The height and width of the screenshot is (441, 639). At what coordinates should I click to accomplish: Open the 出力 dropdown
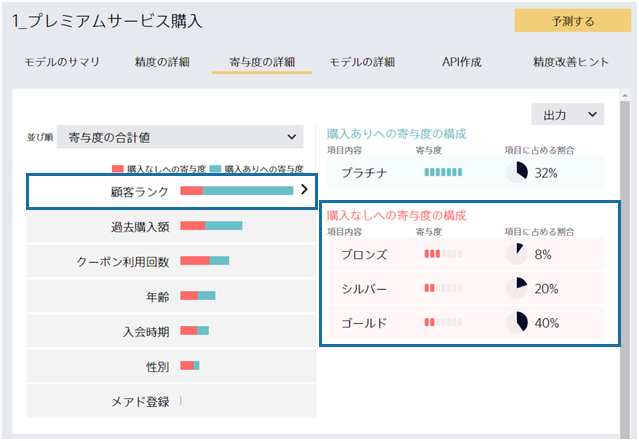tap(568, 115)
